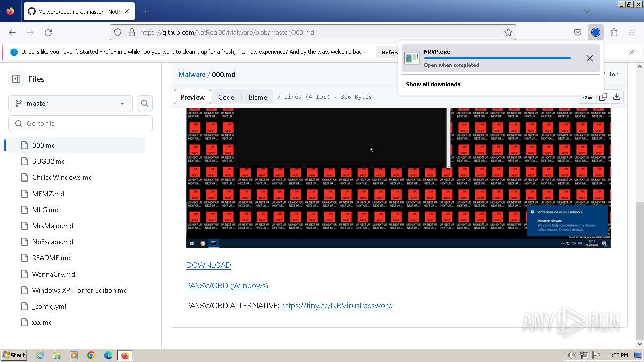Open _config.yml file

click(49, 306)
